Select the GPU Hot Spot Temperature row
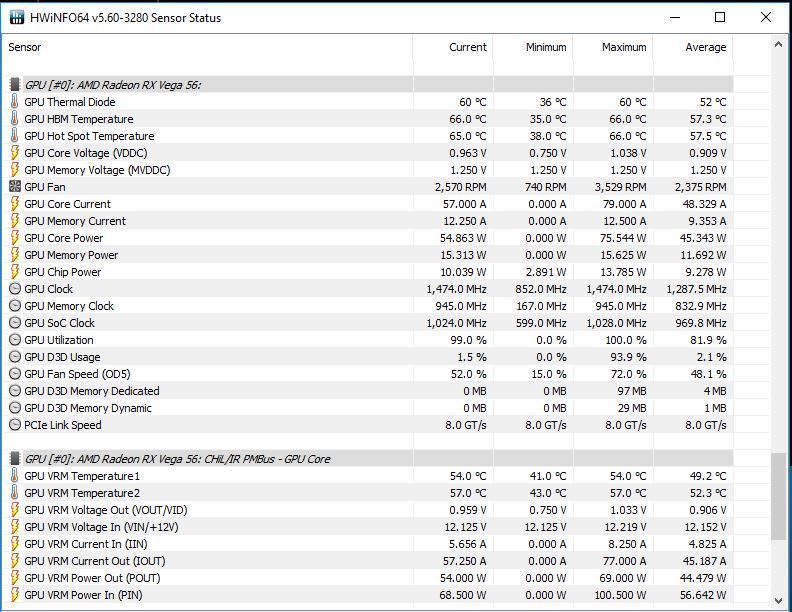The height and width of the screenshot is (612, 792). coord(89,136)
